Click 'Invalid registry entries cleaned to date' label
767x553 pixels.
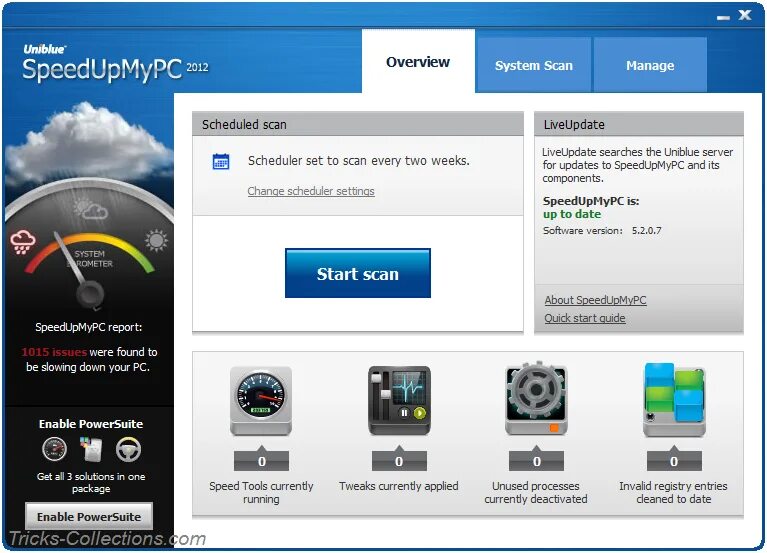(x=674, y=492)
